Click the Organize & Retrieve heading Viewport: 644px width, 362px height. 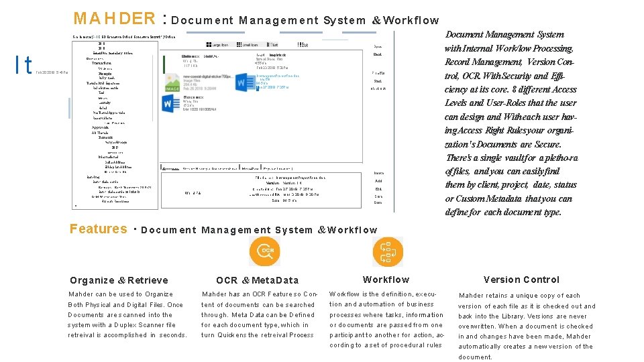(x=119, y=280)
